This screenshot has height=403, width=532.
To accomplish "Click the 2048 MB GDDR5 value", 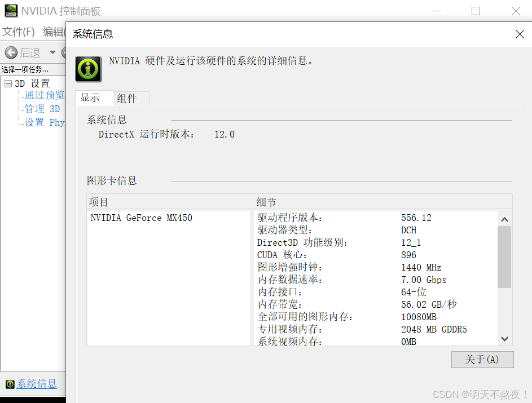I will [434, 329].
